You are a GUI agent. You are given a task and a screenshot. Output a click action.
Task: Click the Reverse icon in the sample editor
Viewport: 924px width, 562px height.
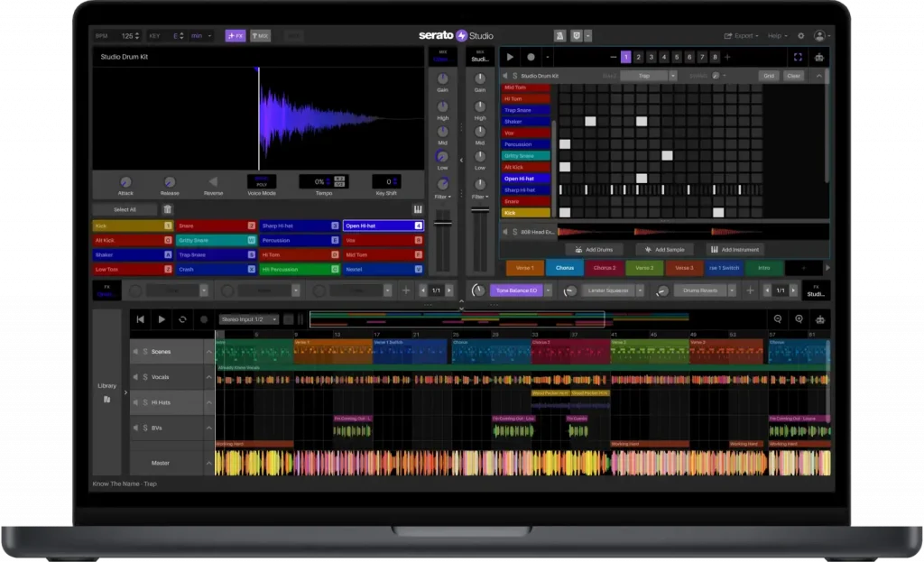pyautogui.click(x=214, y=182)
